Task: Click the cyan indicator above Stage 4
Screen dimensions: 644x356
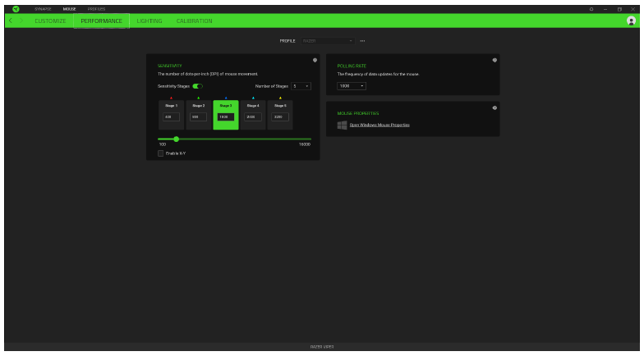Action: (x=253, y=98)
